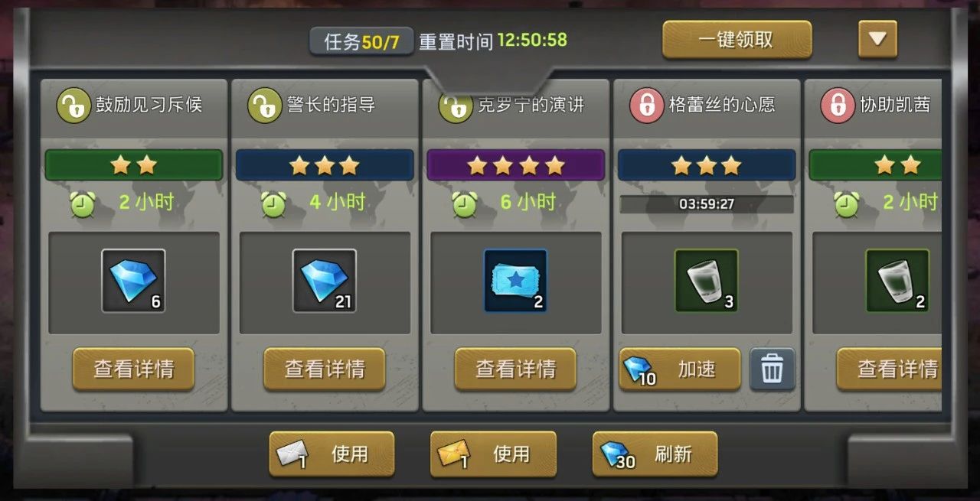Expand the down-arrow dropdown at top right
This screenshot has height=501, width=980.
click(x=877, y=39)
